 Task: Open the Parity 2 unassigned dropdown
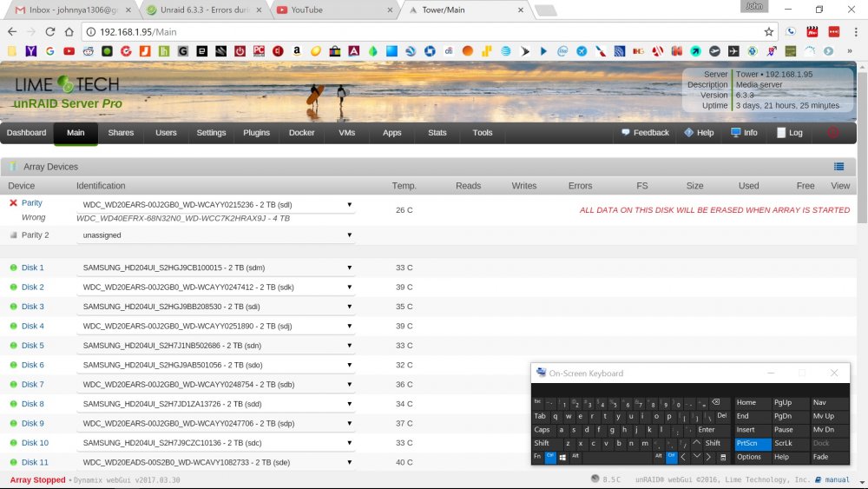click(x=216, y=235)
